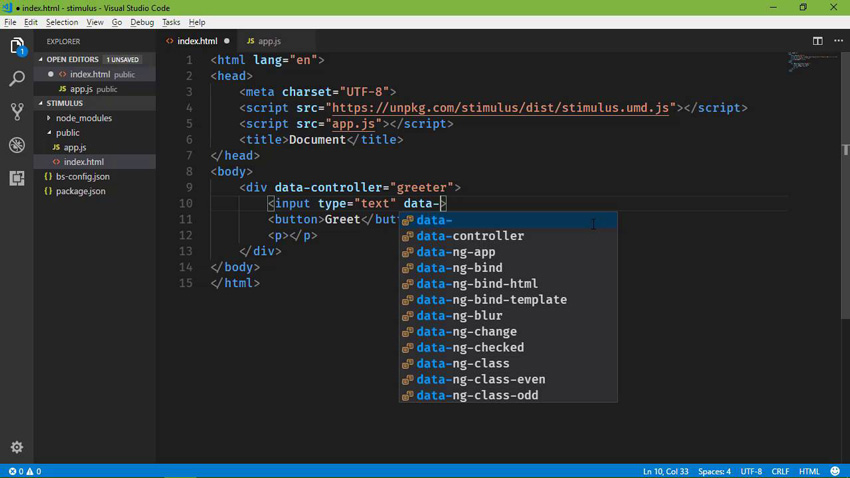Screen dimensions: 850x478
Task: Choose the data-ng-blur suggestion
Action: 508,315
